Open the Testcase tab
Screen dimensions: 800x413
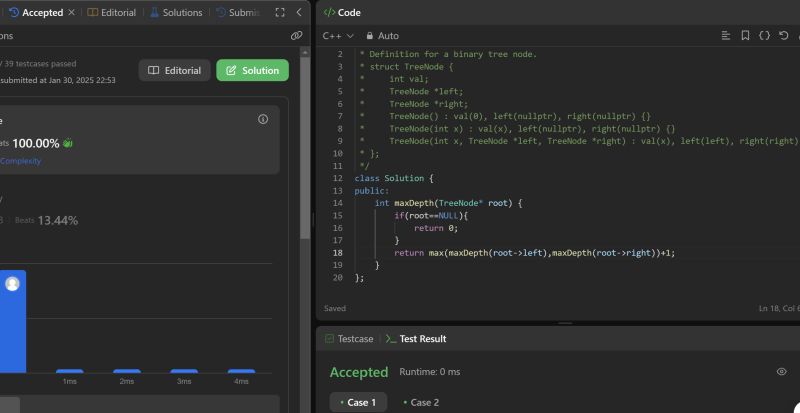(349, 338)
